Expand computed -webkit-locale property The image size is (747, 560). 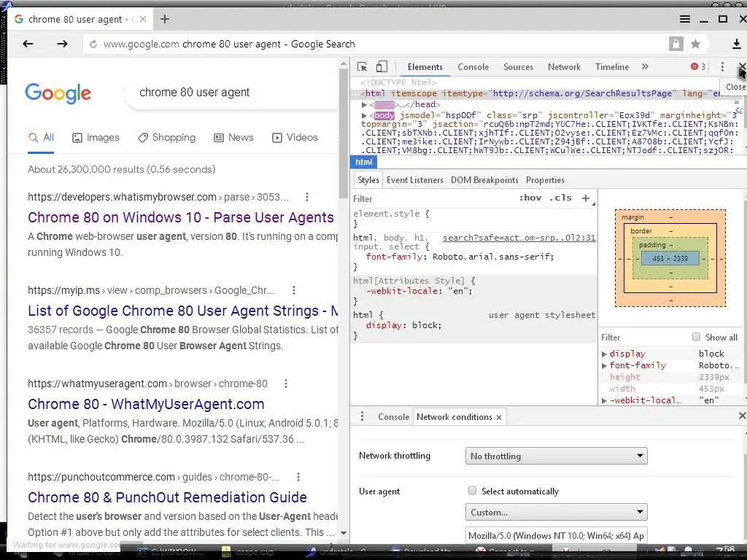[x=604, y=400]
